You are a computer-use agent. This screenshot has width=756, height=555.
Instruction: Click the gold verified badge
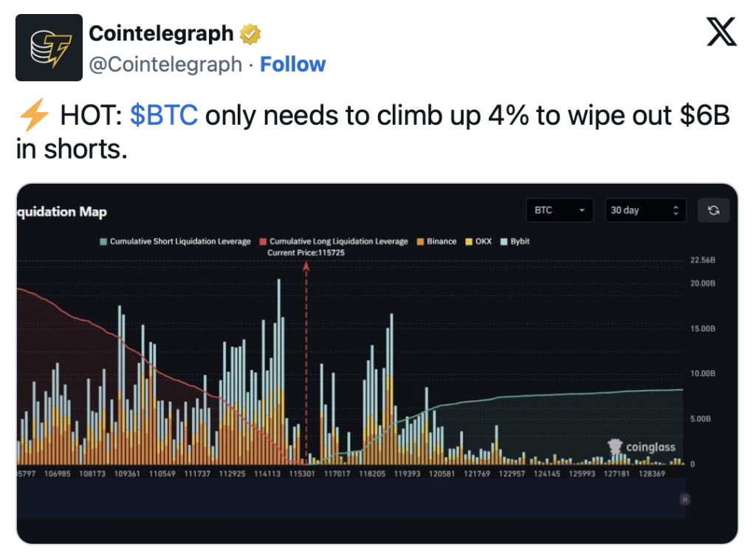pos(251,34)
